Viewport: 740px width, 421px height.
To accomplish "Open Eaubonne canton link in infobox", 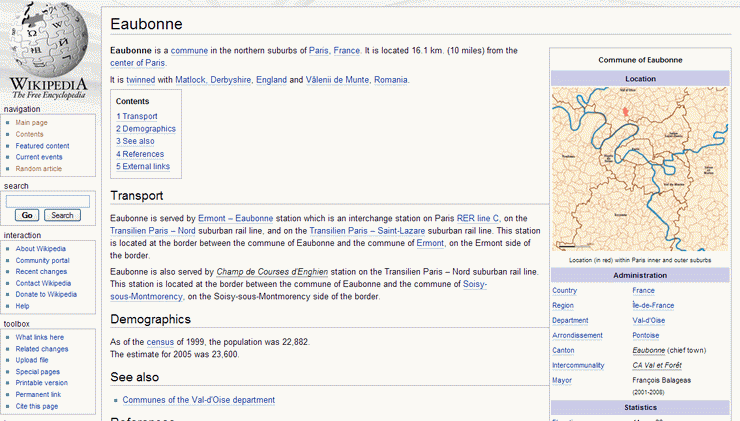I will point(649,351).
